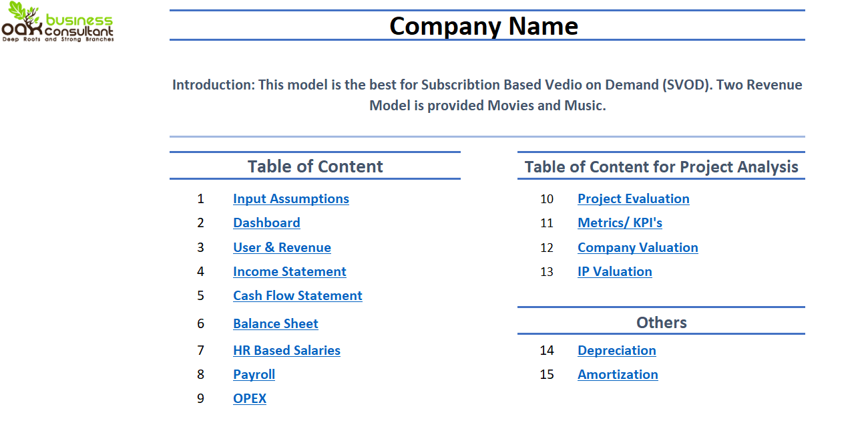Open the IP Valuation link
Image resolution: width=868 pixels, height=425 pixels.
point(615,271)
